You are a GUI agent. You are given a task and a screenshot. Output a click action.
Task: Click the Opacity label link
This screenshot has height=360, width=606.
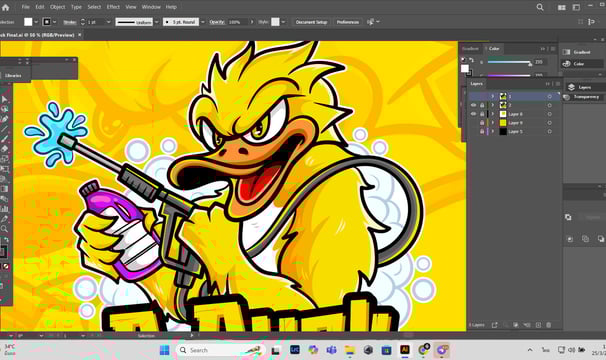tap(217, 22)
